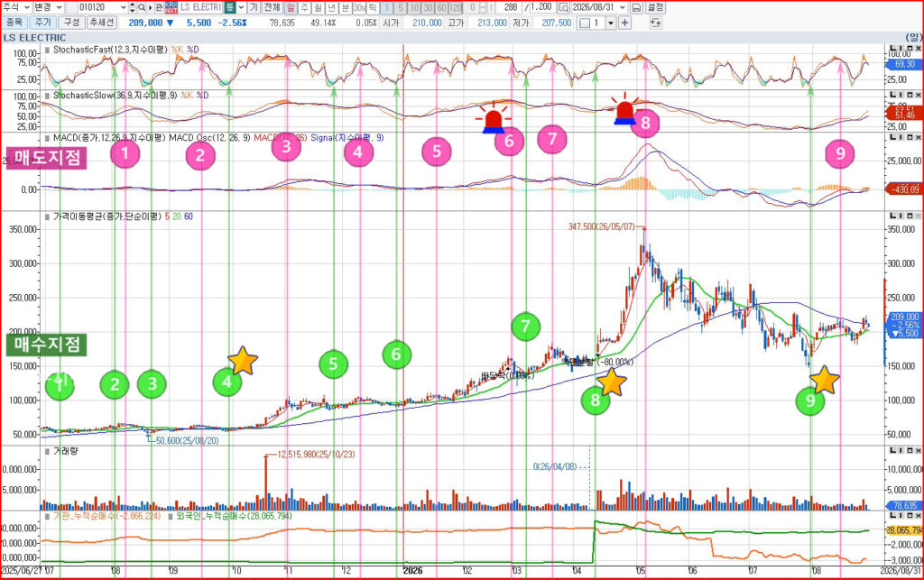Switch to the tick (틱) chart period
The width and height of the screenshot is (924, 580).
tap(373, 7)
